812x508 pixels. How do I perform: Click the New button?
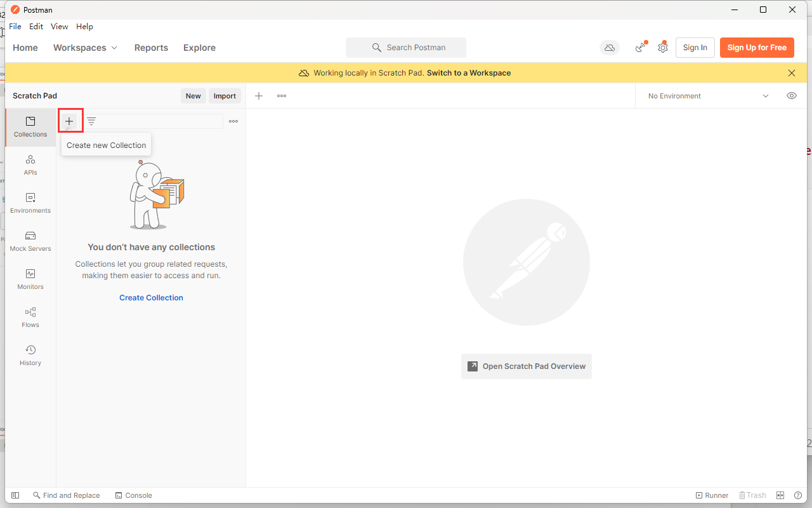tap(193, 96)
